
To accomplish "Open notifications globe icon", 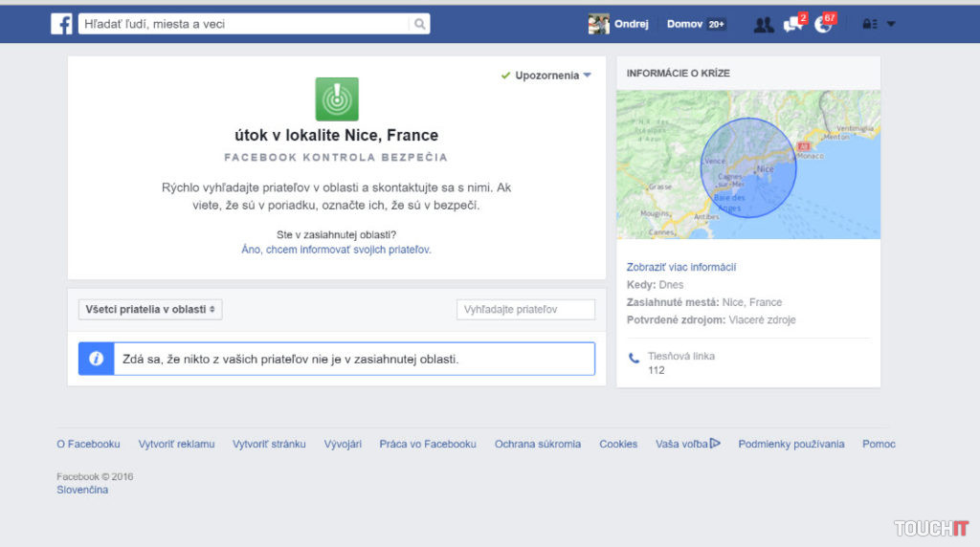I will pos(822,25).
